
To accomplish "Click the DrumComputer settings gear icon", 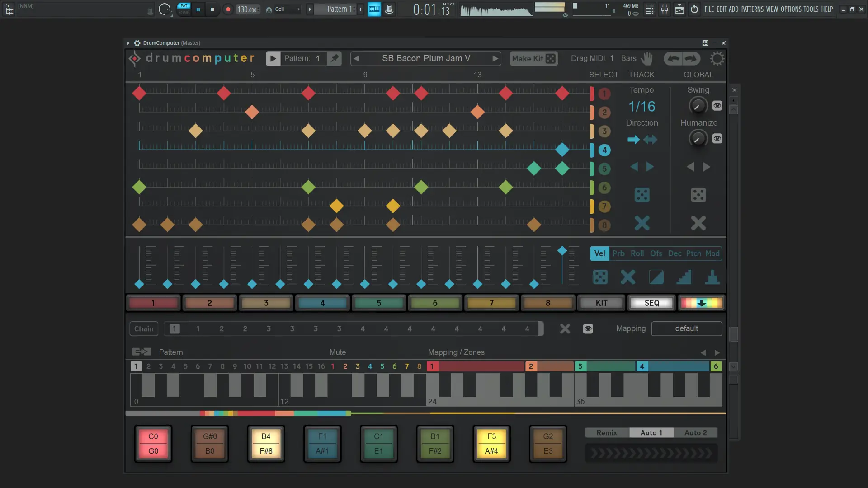I will (x=717, y=58).
